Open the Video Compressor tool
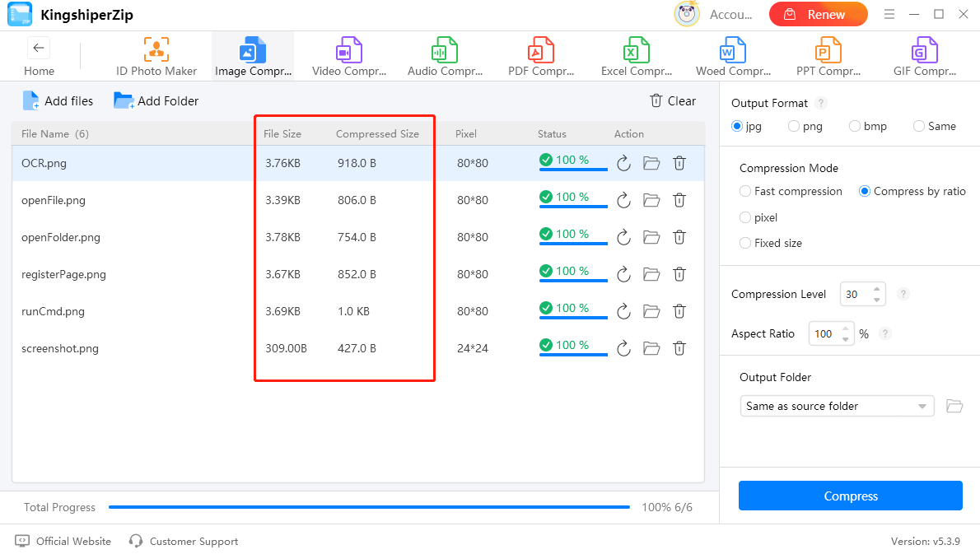Viewport: 980px width, 554px height. tap(349, 56)
